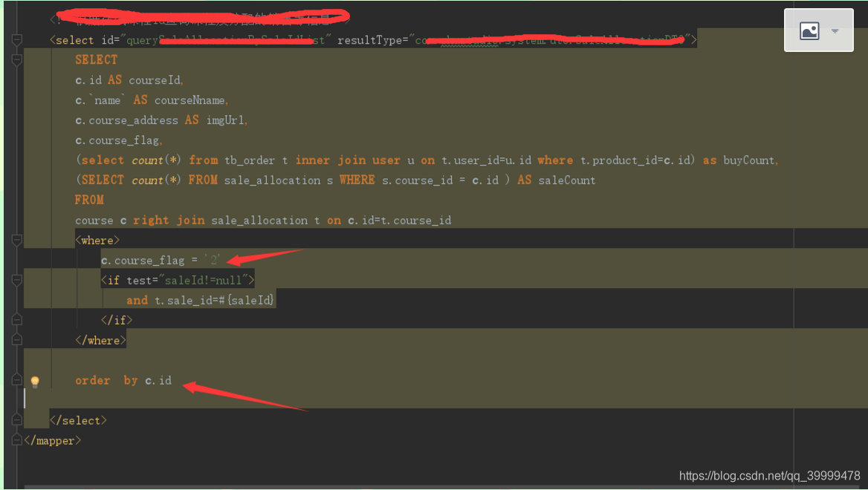Screen dimensions: 868x490
Task: Select the course_flag = '2' condition text
Action: pos(158,260)
